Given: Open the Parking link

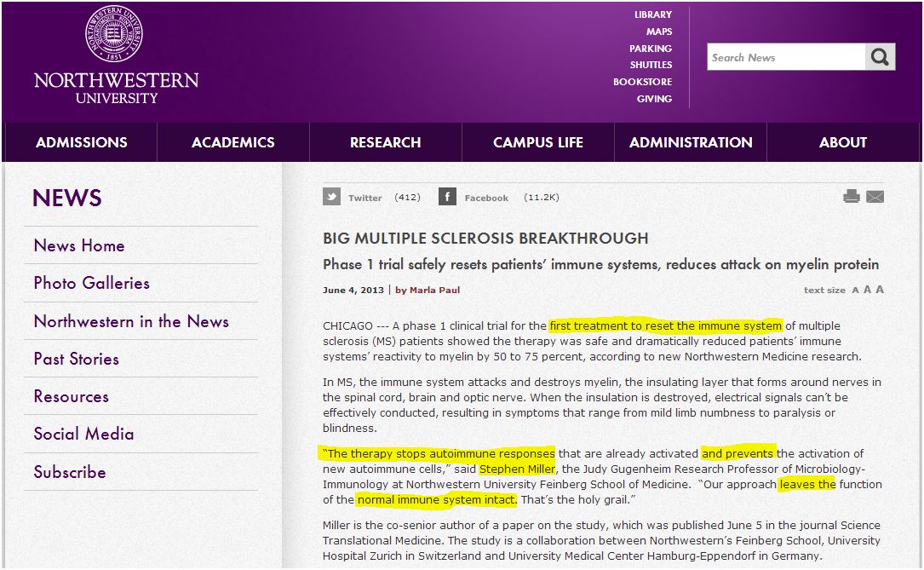Looking at the screenshot, I should coord(651,49).
